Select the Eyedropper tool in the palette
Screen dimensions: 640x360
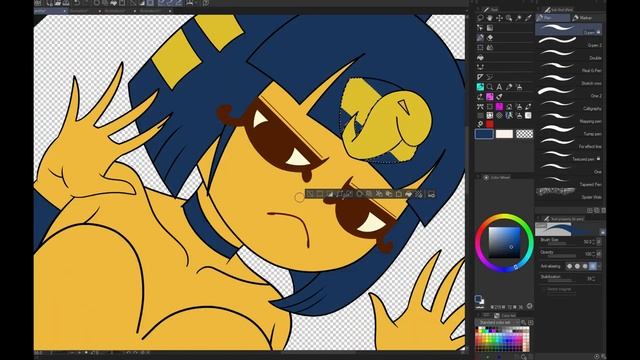(528, 18)
